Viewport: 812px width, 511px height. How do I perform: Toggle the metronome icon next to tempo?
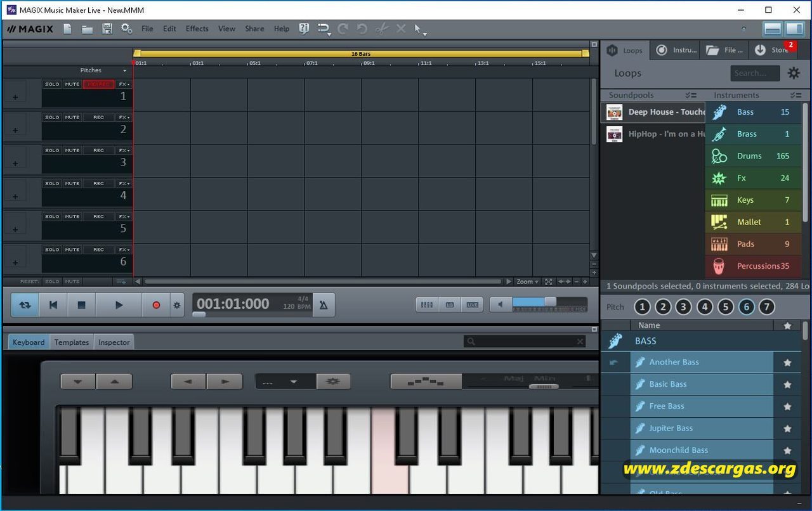[x=324, y=305]
